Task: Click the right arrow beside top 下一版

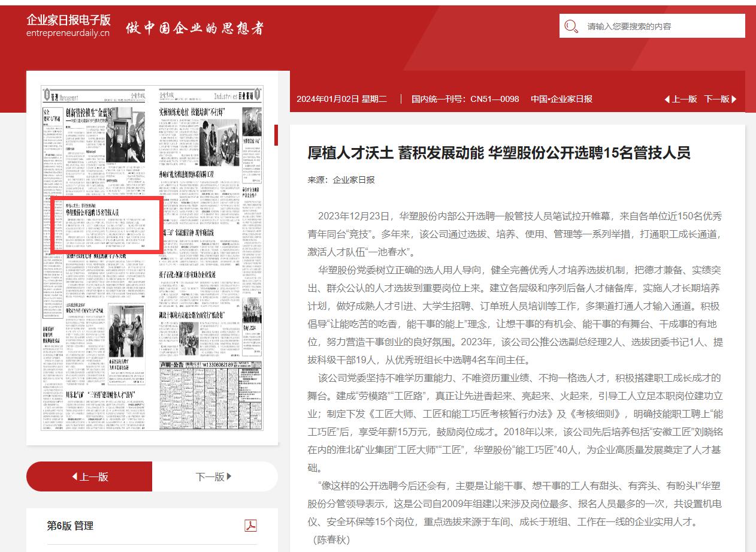Action: click(x=734, y=99)
